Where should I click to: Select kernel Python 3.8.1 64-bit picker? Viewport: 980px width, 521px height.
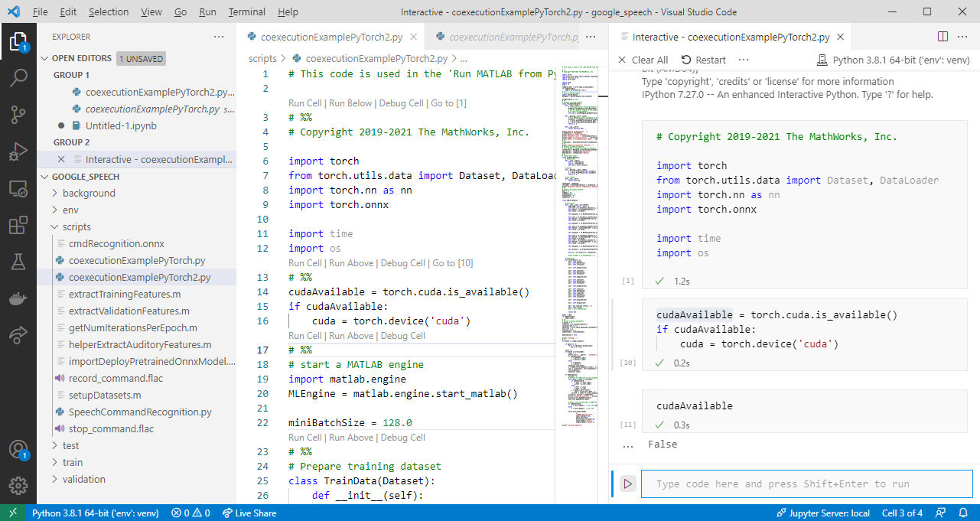point(894,60)
